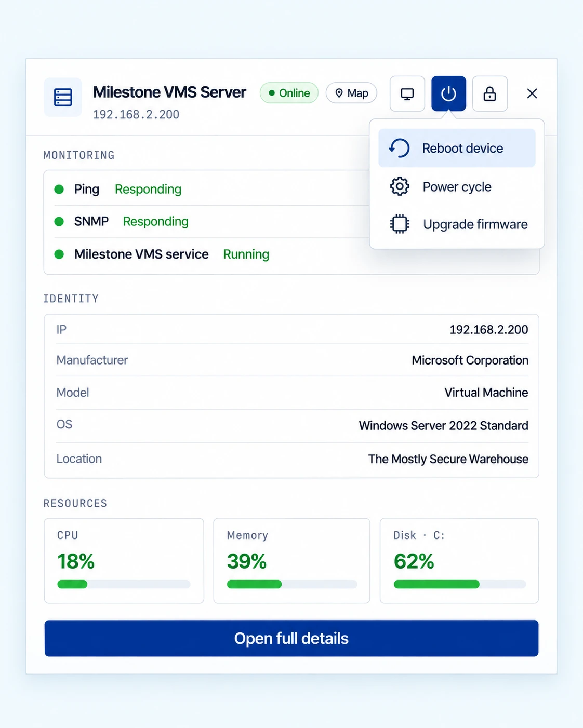This screenshot has width=583, height=728.
Task: Click the Disk 62% value
Action: tap(414, 561)
